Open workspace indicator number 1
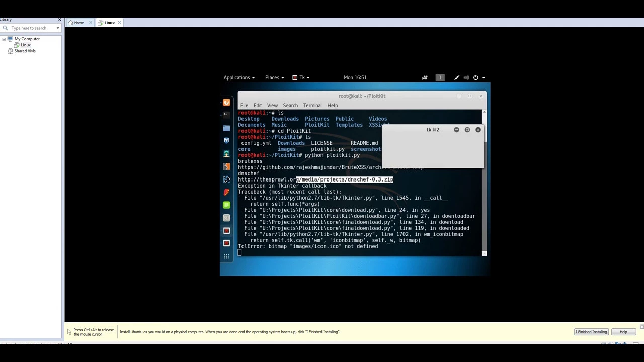The image size is (644, 362). [440, 77]
